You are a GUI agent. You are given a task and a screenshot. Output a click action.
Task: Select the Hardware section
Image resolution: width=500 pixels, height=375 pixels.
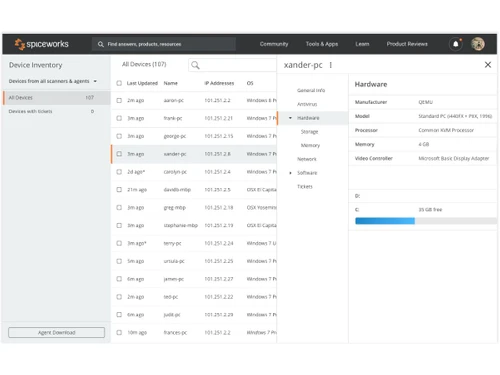pyautogui.click(x=308, y=118)
